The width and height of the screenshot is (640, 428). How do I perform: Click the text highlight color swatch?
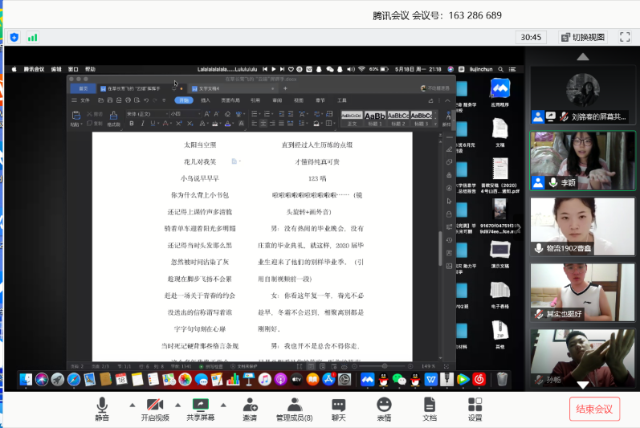click(x=215, y=123)
